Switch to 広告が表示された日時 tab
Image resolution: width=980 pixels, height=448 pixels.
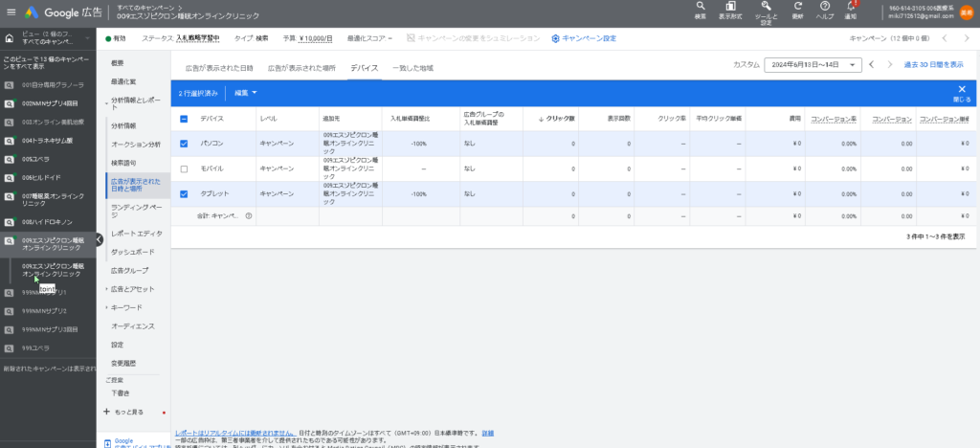(219, 67)
